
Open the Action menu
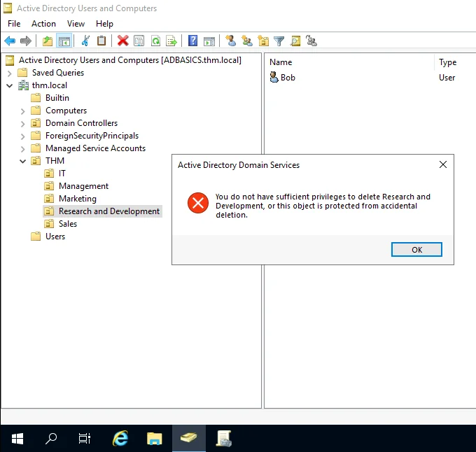pyautogui.click(x=43, y=24)
